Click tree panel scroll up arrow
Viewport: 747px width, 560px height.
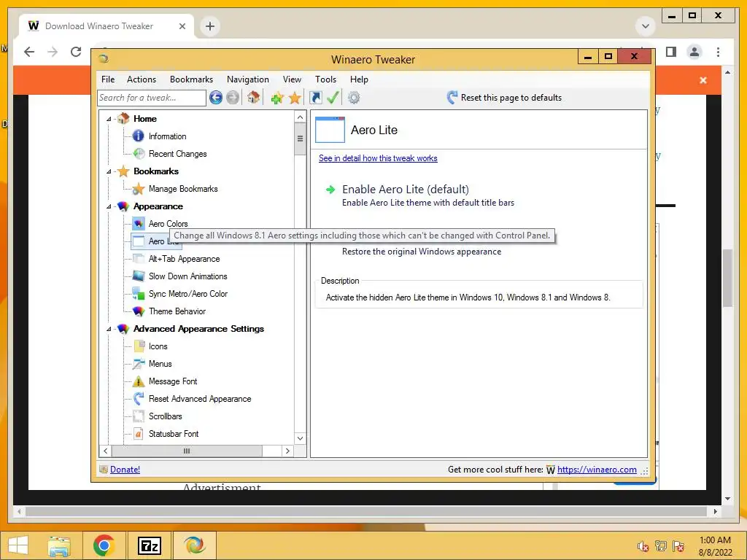(300, 117)
